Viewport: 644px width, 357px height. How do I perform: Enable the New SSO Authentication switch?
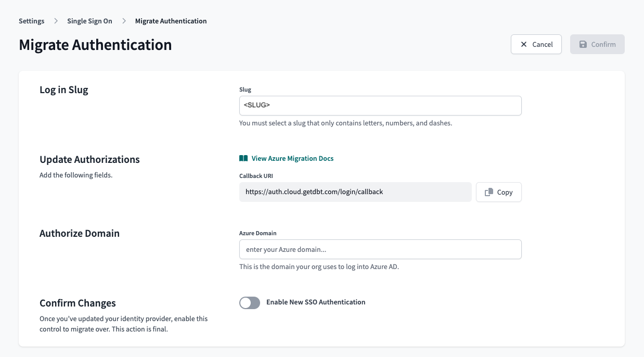pyautogui.click(x=250, y=302)
